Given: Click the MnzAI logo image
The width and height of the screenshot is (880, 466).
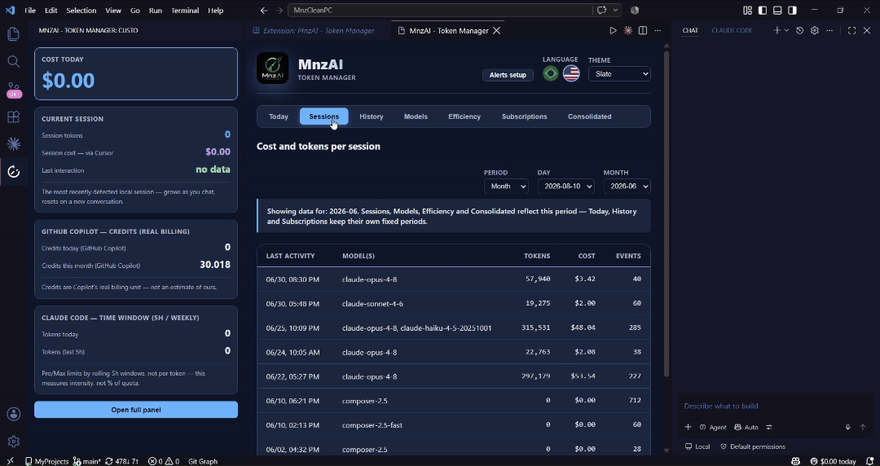Looking at the screenshot, I should [x=273, y=68].
